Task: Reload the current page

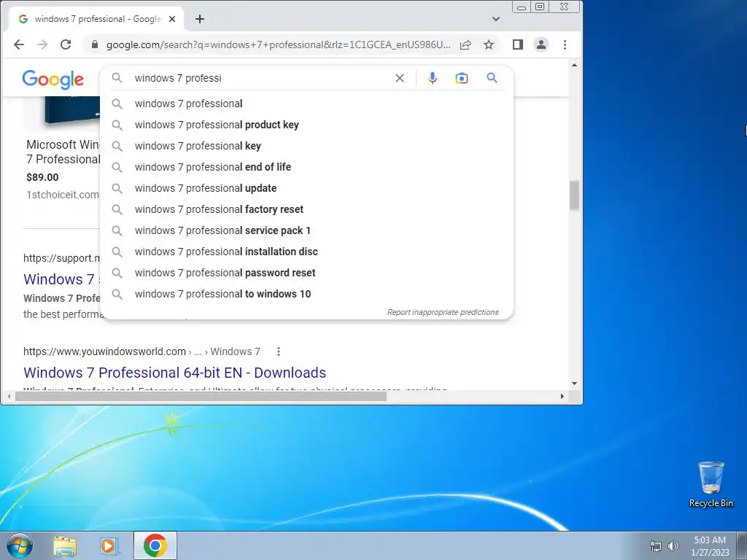Action: pyautogui.click(x=66, y=44)
